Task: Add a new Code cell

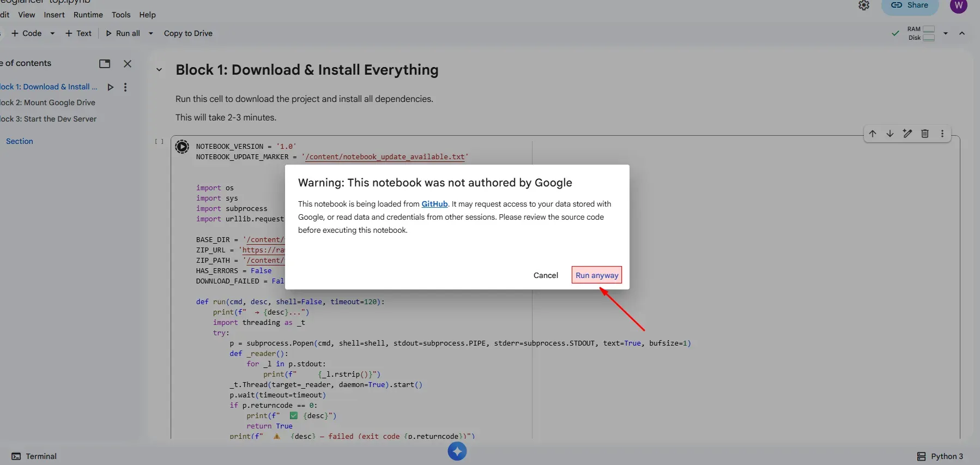Action: point(26,33)
